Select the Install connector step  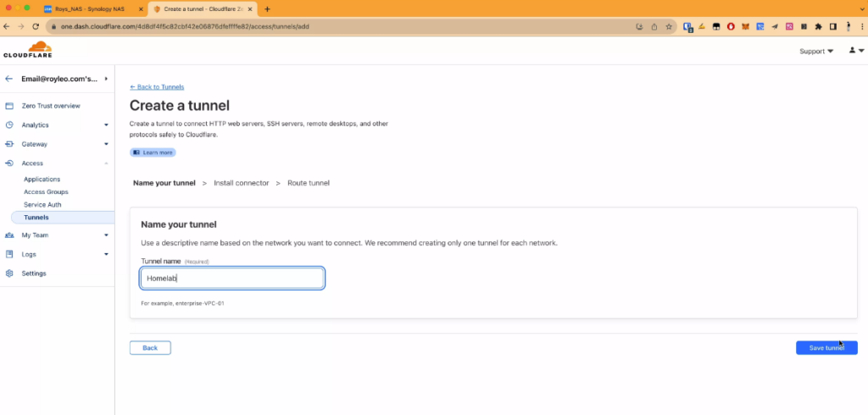click(x=242, y=183)
